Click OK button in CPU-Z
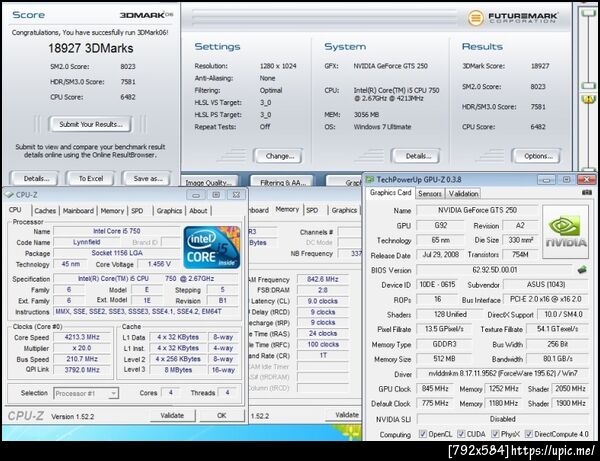This screenshot has height=461, width=600. click(x=222, y=415)
